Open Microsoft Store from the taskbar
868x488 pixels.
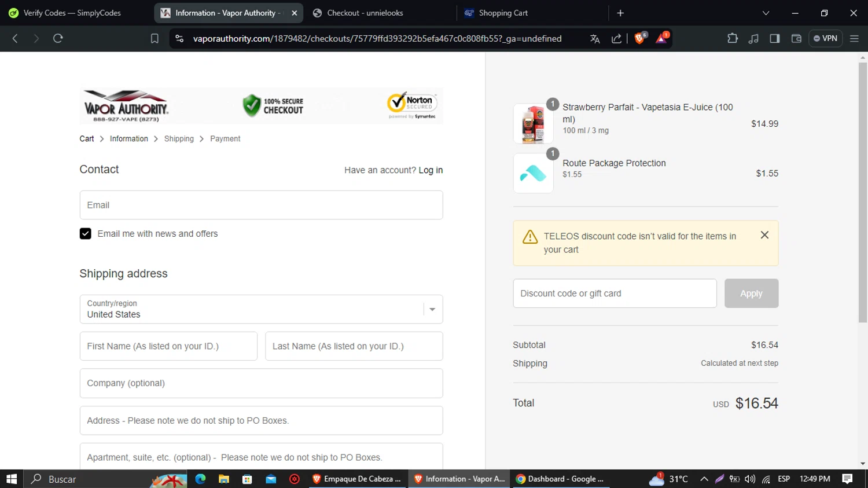[x=247, y=479]
